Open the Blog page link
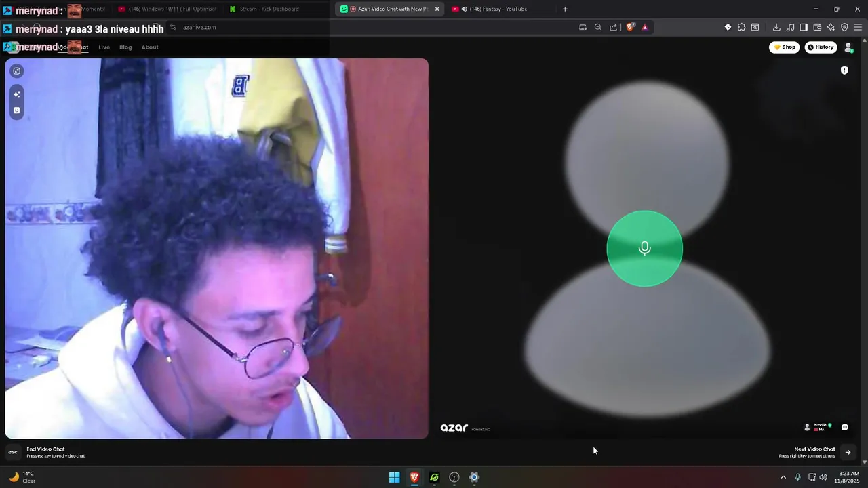The height and width of the screenshot is (488, 868). [x=125, y=47]
